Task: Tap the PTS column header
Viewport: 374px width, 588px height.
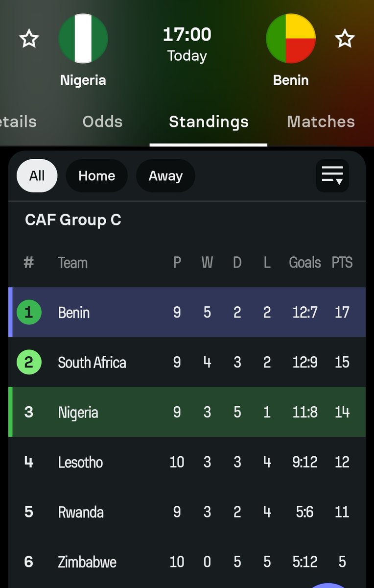Action: coord(342,263)
